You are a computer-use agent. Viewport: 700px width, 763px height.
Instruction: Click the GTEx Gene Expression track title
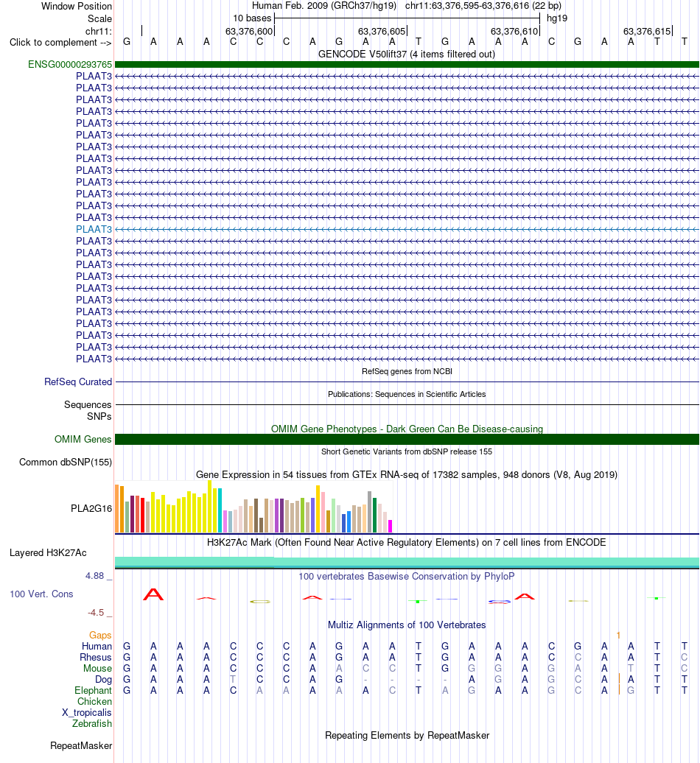(407, 474)
